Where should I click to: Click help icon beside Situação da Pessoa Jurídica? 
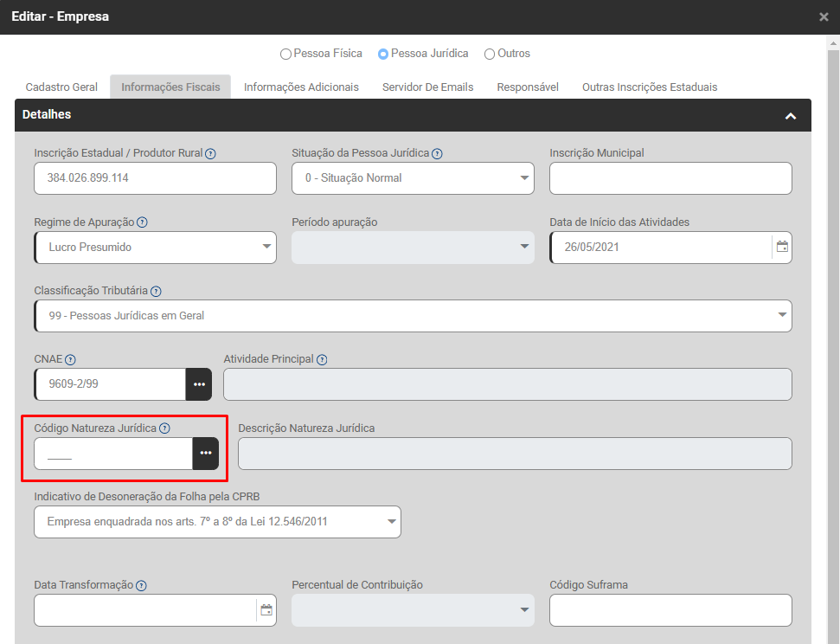click(x=437, y=153)
